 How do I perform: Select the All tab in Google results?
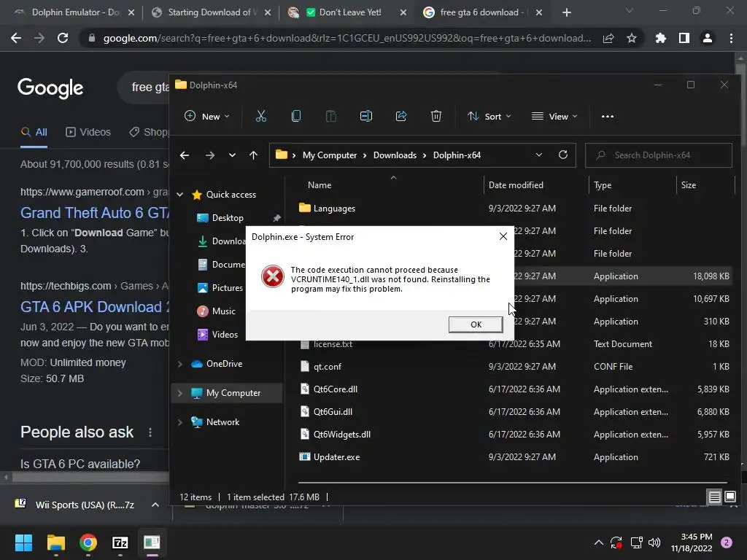point(34,133)
